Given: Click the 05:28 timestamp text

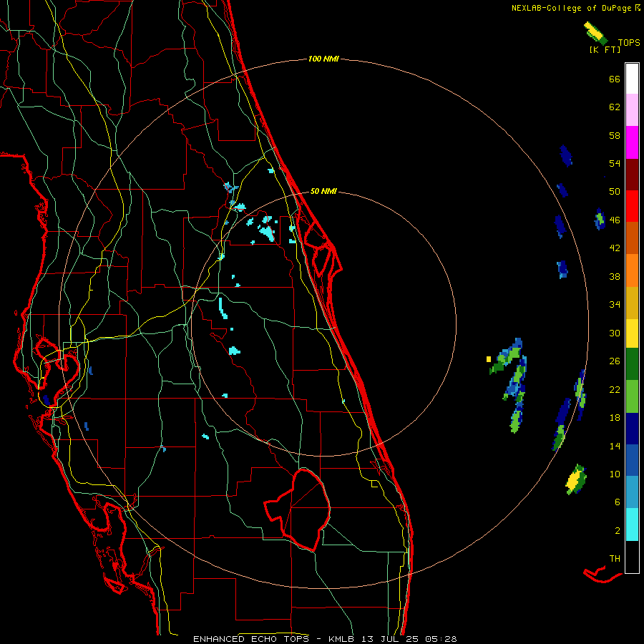Looking at the screenshot, I should (441, 639).
